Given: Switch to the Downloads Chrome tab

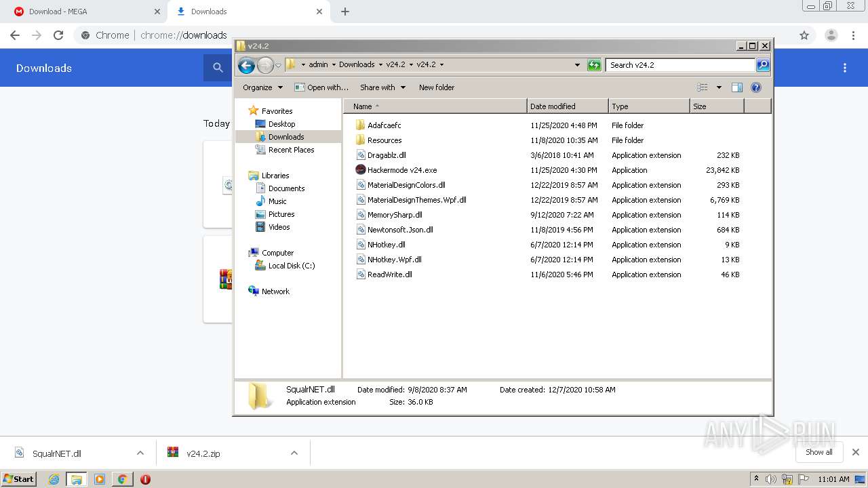Looking at the screenshot, I should (x=248, y=12).
